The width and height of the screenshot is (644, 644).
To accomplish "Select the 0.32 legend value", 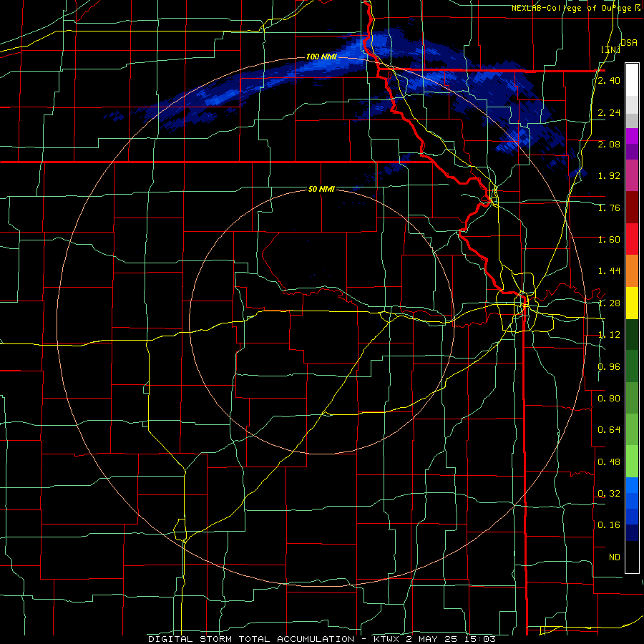I will click(x=609, y=494).
